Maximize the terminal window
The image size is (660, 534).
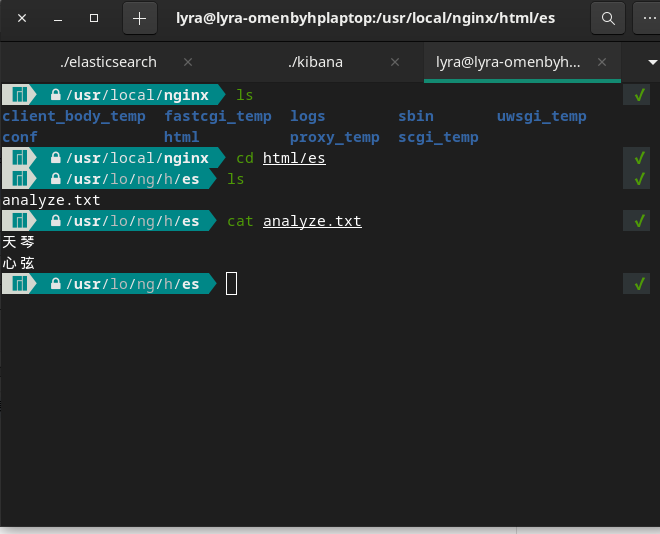pyautogui.click(x=94, y=18)
